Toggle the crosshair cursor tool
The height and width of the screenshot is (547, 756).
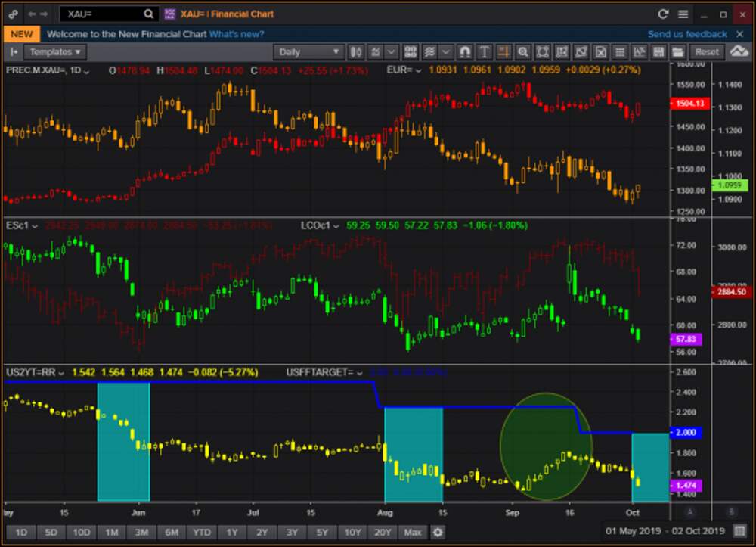point(503,52)
